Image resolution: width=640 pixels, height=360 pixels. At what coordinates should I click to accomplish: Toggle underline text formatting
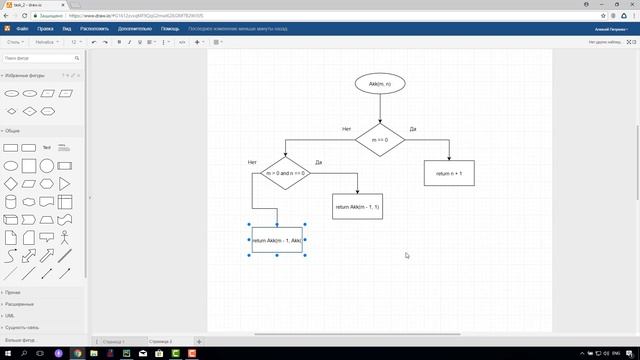pyautogui.click(x=140, y=42)
